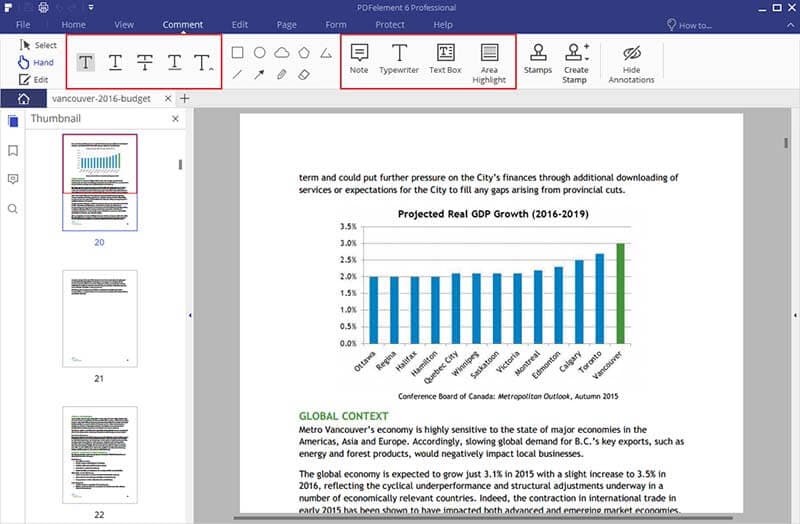Viewport: 800px width, 524px height.
Task: Open the View tab
Action: tap(124, 24)
